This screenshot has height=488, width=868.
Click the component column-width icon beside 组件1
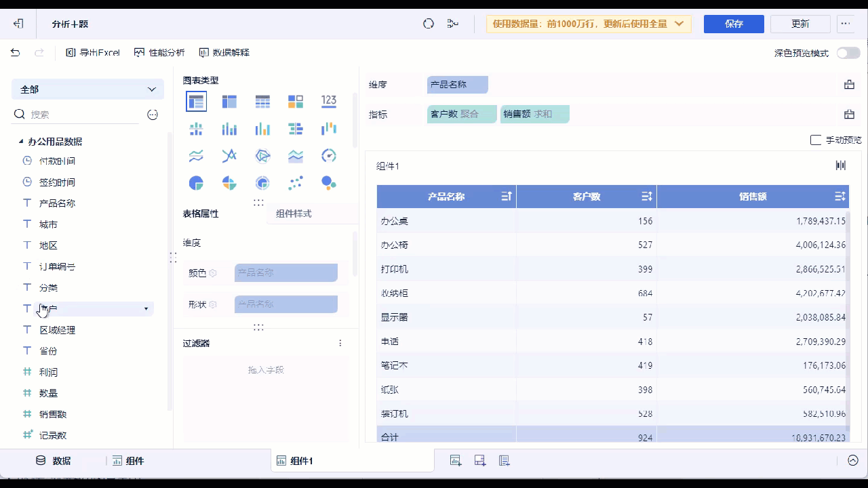tap(841, 165)
